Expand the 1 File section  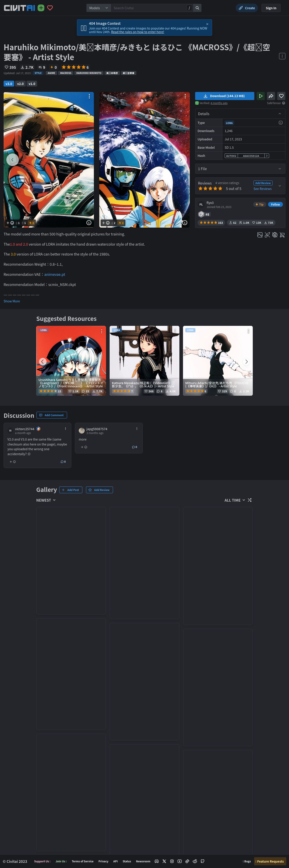pos(240,169)
